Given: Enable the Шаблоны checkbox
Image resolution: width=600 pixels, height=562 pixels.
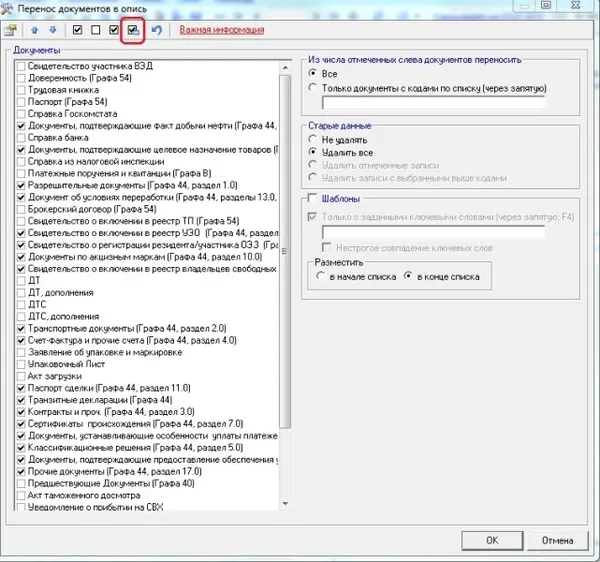Looking at the screenshot, I should (313, 198).
